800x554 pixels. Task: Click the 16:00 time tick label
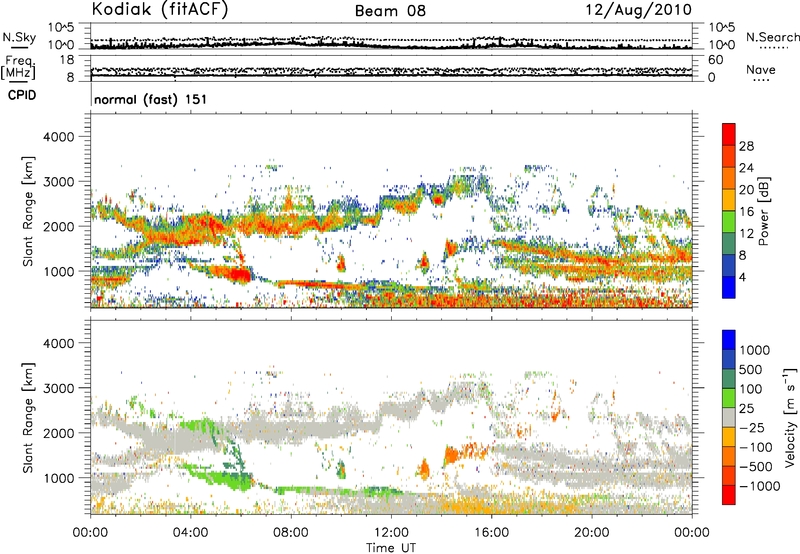click(x=491, y=533)
